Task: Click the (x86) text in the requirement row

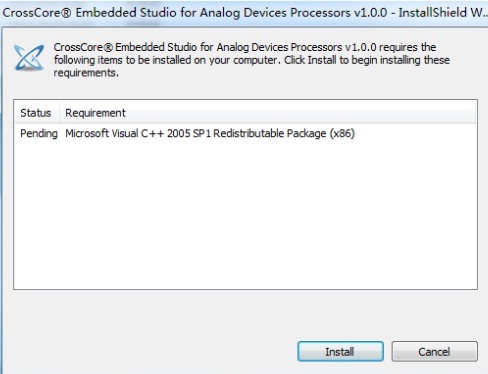Action: 342,133
